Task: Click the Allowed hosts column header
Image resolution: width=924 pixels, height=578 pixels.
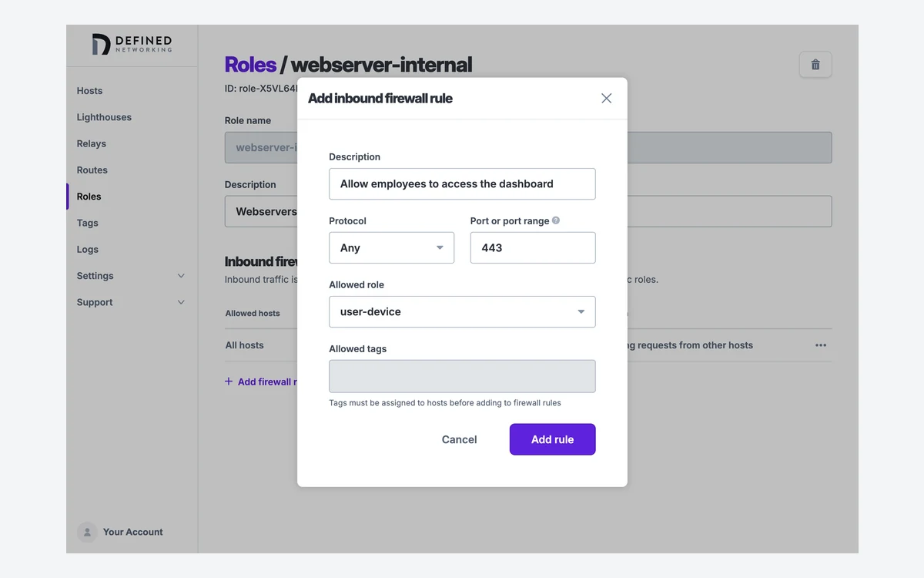Action: (x=253, y=314)
